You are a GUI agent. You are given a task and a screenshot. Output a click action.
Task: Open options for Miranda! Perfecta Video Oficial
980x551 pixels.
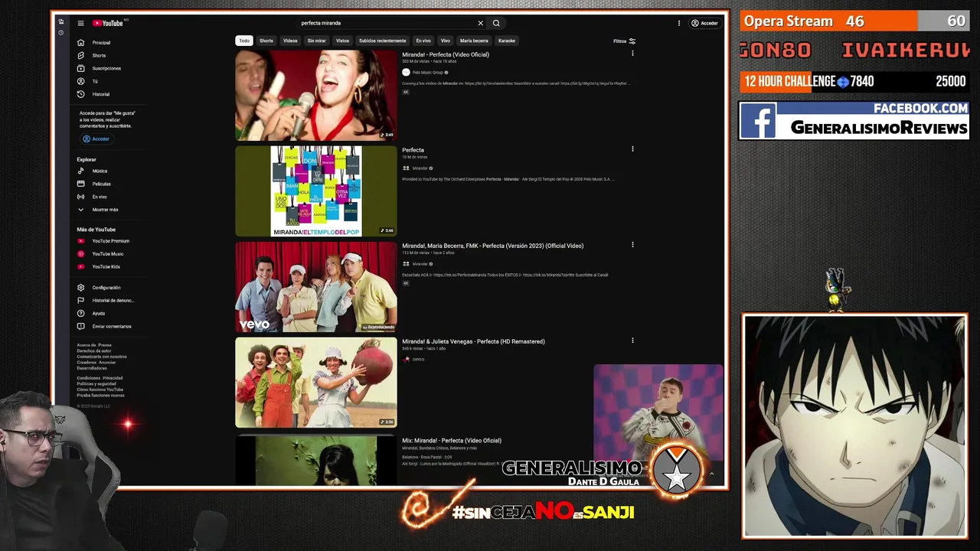632,54
